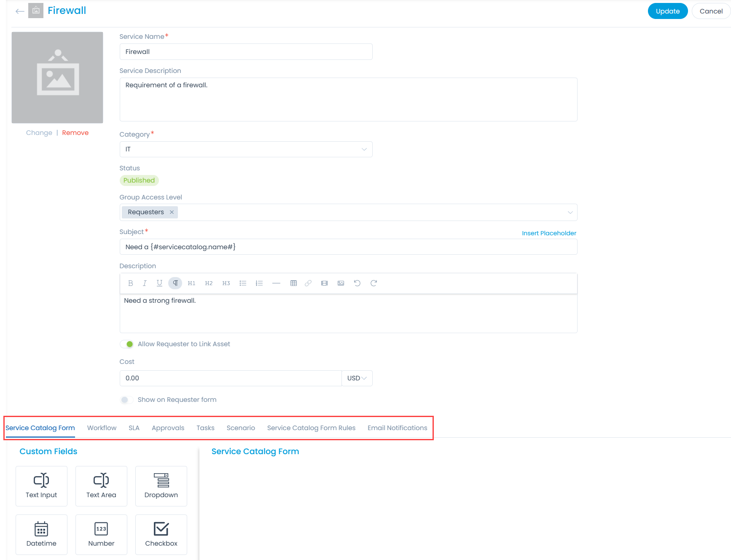Insert a bulleted list in the Description
The width and height of the screenshot is (731, 560).
[x=243, y=283]
